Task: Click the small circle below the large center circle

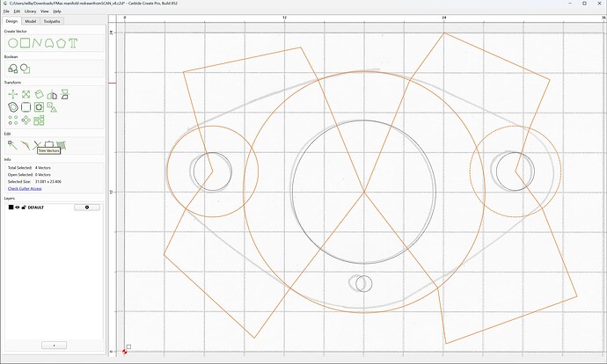Action: (364, 283)
